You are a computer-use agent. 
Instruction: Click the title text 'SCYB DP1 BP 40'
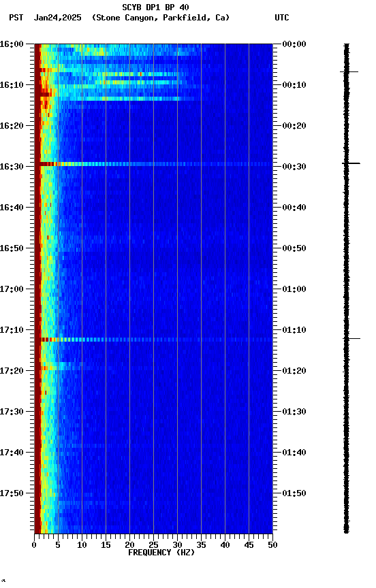(155, 7)
